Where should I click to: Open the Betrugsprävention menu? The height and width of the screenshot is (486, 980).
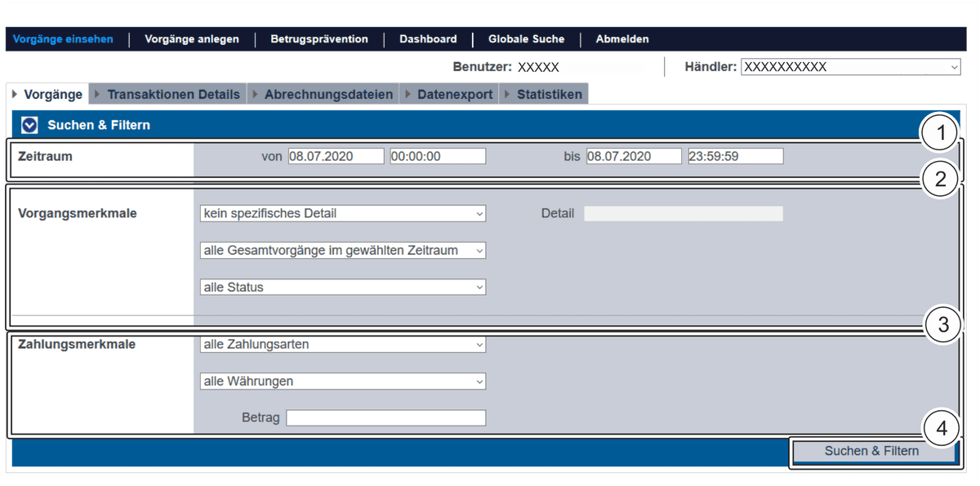(x=319, y=39)
